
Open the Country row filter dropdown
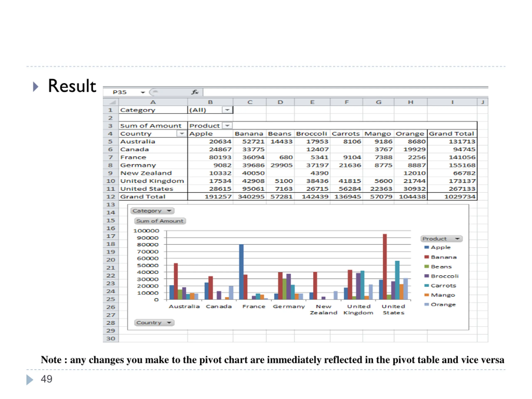182,133
